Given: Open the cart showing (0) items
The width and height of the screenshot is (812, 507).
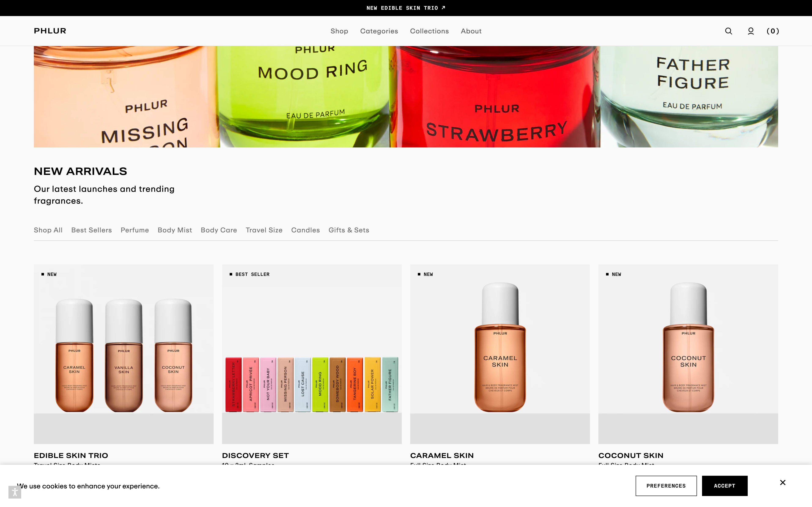Looking at the screenshot, I should pyautogui.click(x=773, y=31).
